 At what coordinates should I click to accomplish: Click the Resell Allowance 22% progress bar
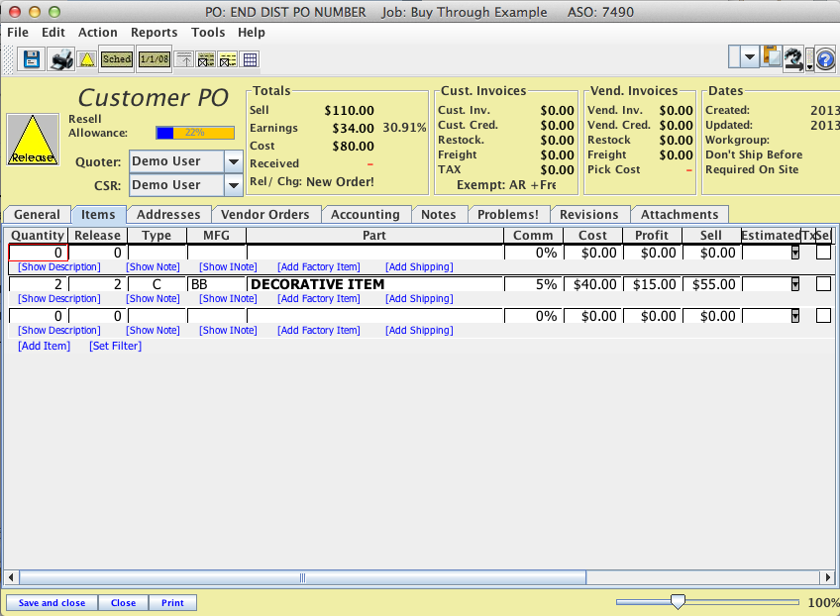pos(195,133)
